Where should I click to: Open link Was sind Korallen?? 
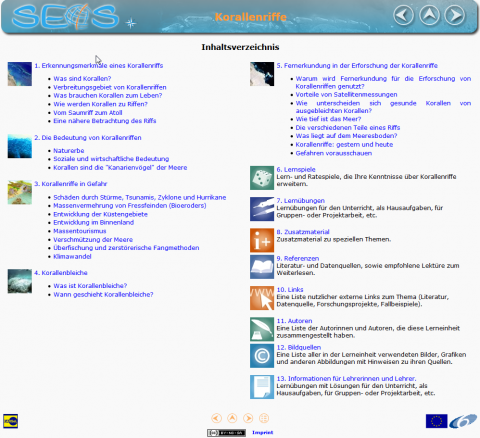click(82, 79)
